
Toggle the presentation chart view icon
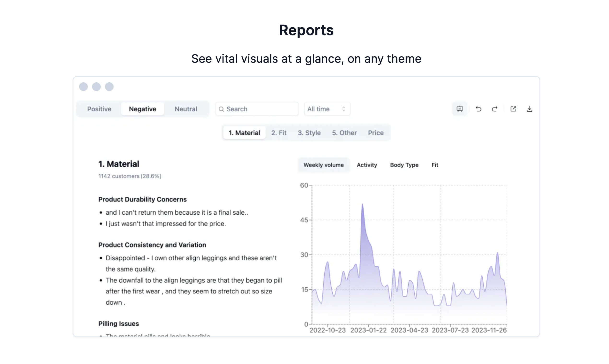pos(459,109)
